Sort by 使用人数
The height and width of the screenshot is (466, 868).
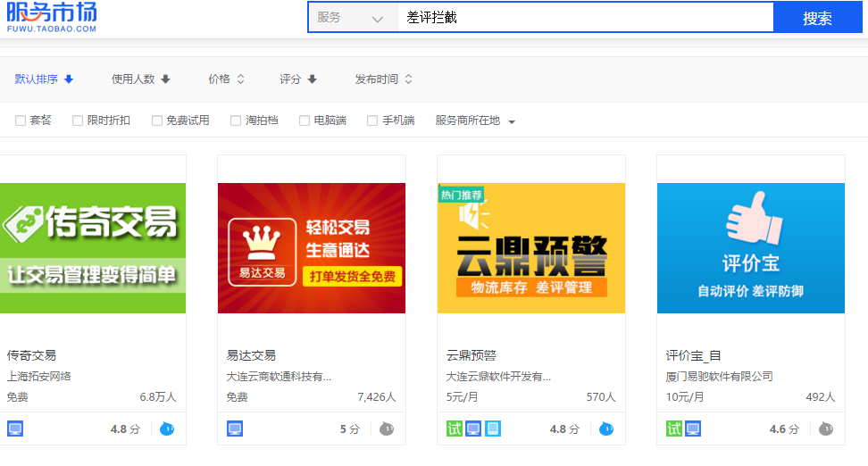point(140,79)
